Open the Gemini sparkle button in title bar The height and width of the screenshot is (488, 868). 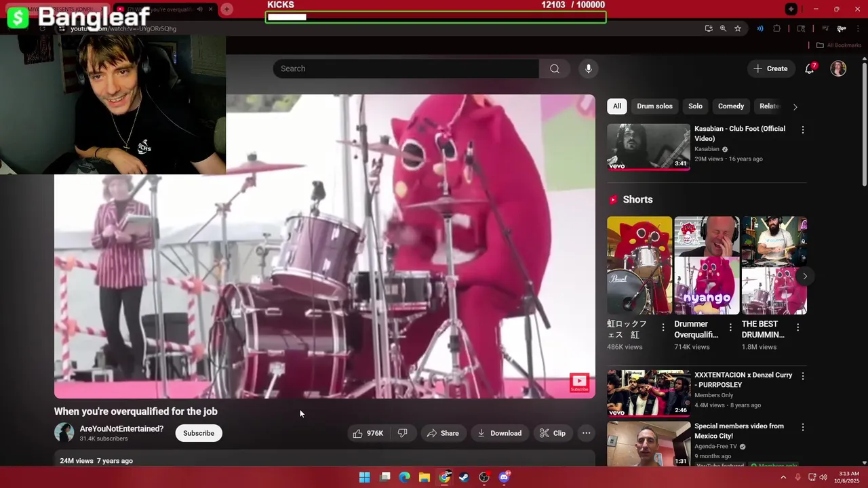point(791,9)
